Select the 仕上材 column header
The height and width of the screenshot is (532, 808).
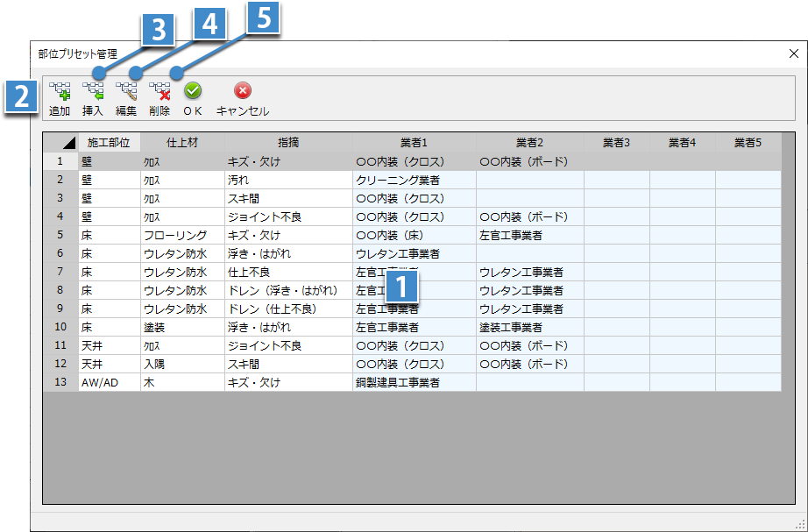pyautogui.click(x=181, y=143)
